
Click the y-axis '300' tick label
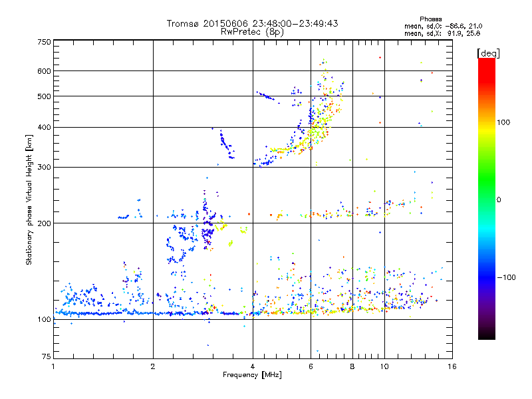pos(44,168)
